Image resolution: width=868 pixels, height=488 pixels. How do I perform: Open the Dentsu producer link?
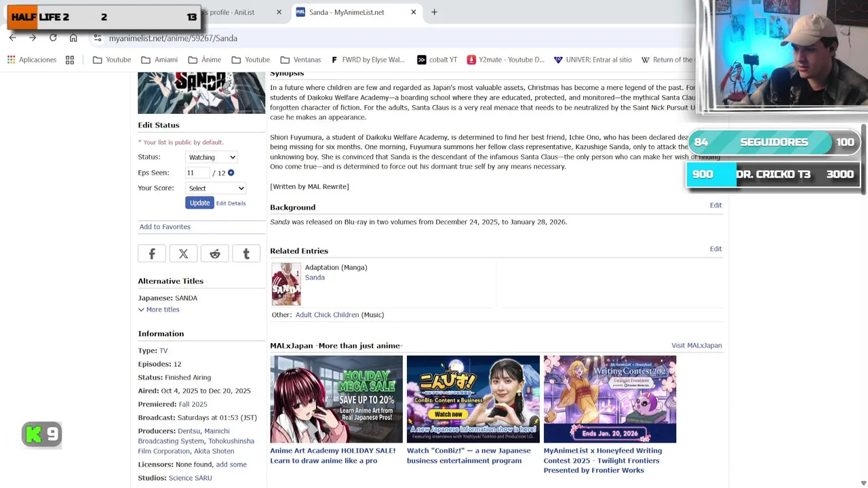click(189, 431)
